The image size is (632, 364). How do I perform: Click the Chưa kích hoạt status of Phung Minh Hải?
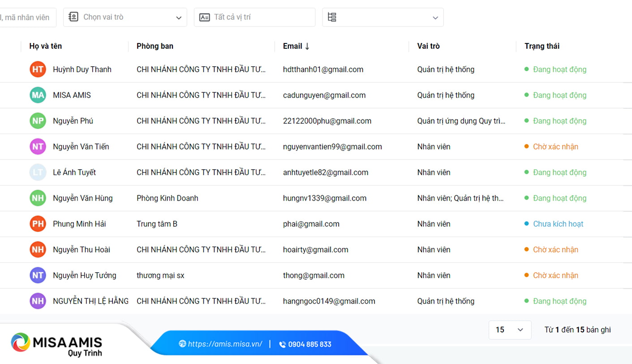(x=554, y=224)
